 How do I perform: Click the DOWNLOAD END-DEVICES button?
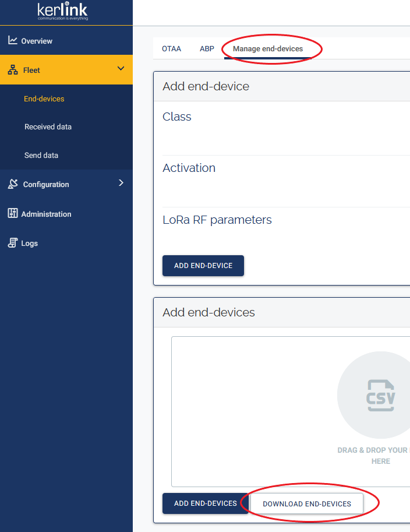(x=307, y=503)
